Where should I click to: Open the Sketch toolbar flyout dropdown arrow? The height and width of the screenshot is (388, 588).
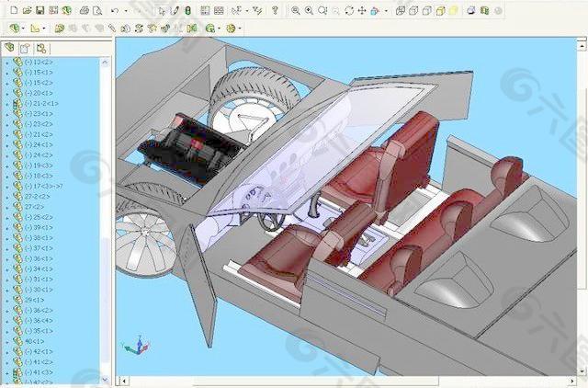(x=44, y=29)
